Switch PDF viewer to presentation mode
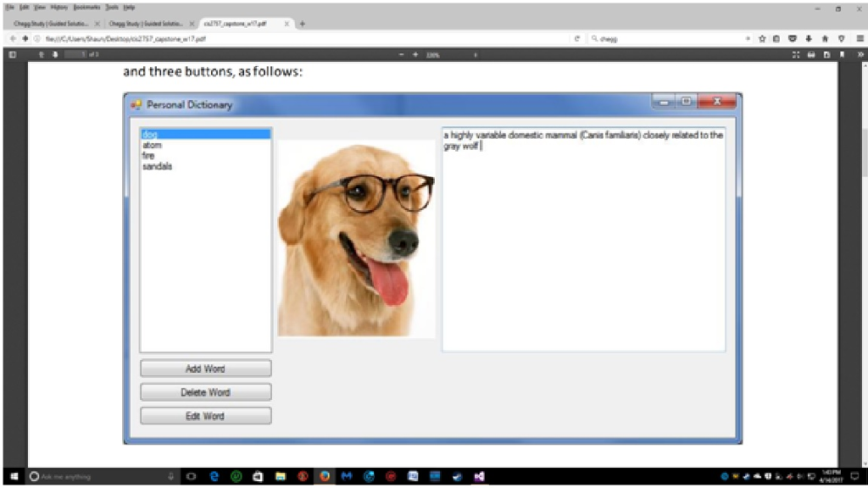Viewport: 868px width, 488px height. (x=795, y=55)
